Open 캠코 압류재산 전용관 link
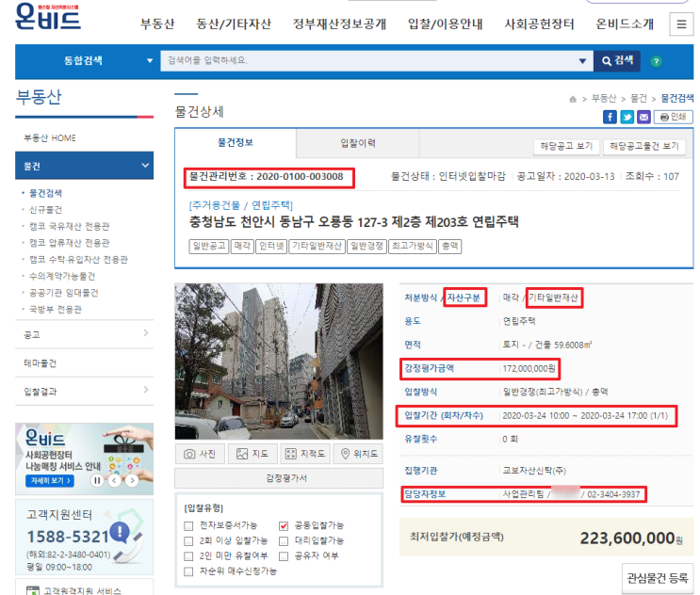The height and width of the screenshot is (595, 700). [69, 243]
